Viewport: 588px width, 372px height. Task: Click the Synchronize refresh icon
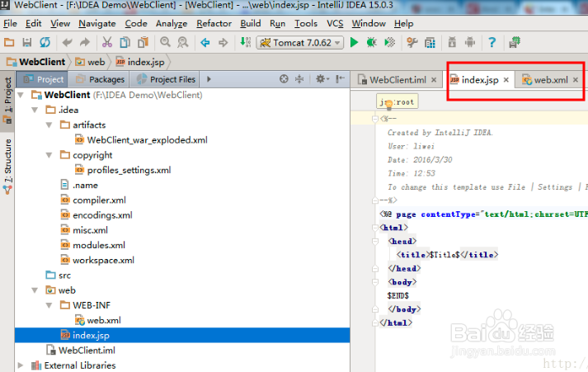45,42
